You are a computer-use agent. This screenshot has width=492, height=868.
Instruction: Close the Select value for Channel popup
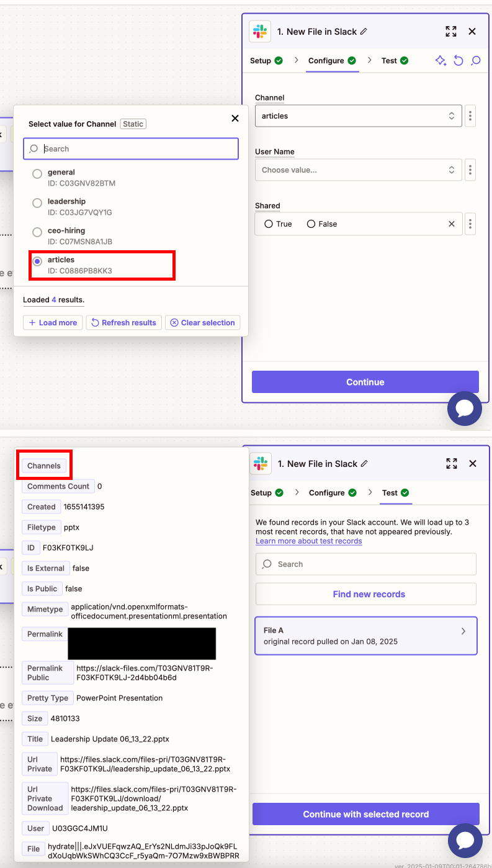[x=235, y=118]
